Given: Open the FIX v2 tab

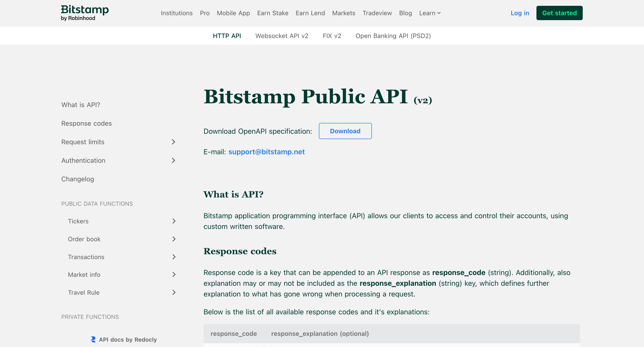Looking at the screenshot, I should 332,36.
